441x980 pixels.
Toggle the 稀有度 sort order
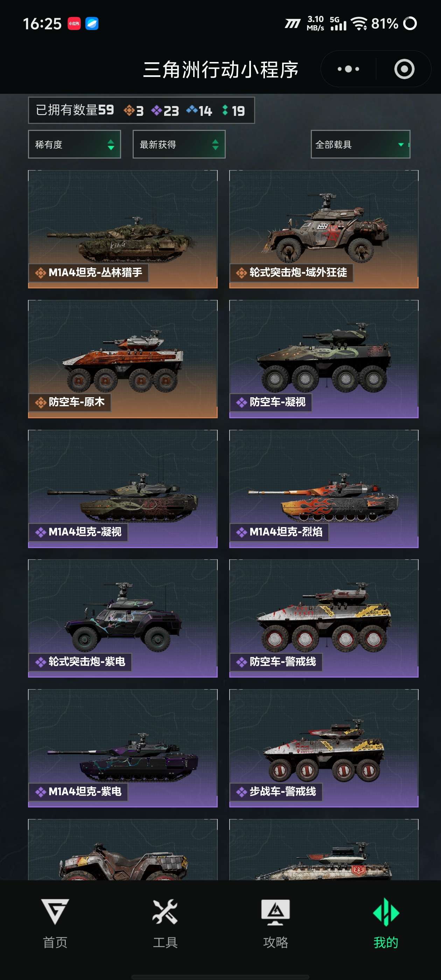[75, 144]
